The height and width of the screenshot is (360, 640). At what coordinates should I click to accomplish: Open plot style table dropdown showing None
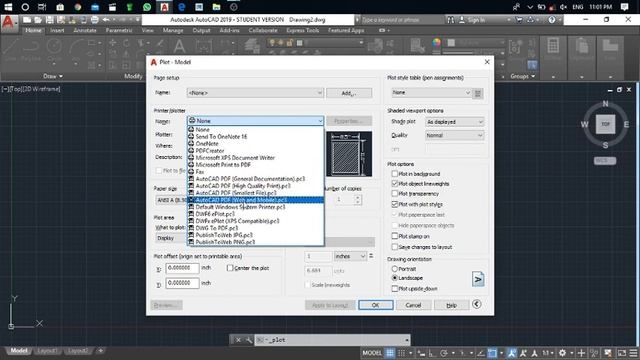tap(431, 93)
